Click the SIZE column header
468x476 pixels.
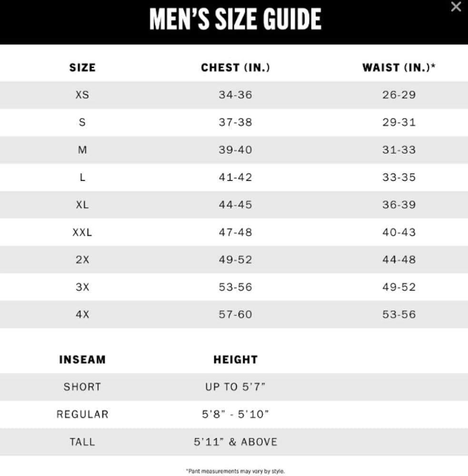coord(82,68)
